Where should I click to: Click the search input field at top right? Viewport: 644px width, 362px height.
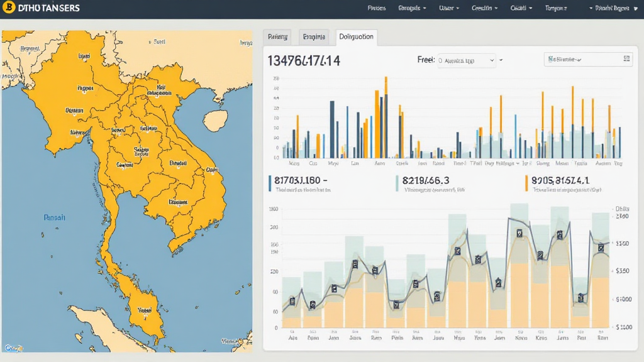585,60
